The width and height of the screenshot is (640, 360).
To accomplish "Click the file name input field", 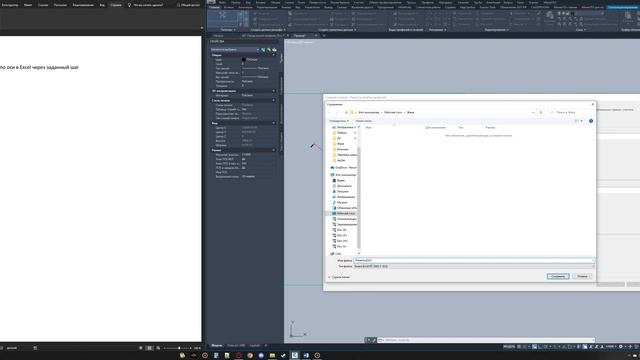I will pos(473,260).
